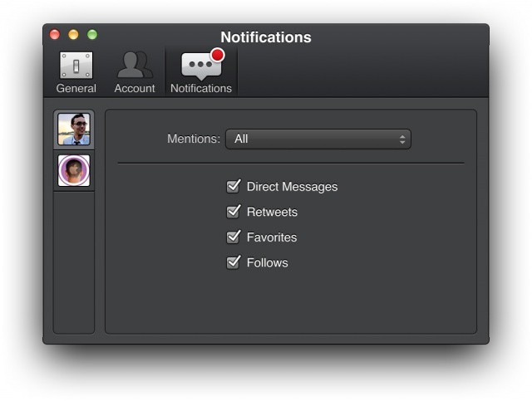This screenshot has height=401, width=532.
Task: Uncheck the Retweets notification checkbox
Action: click(234, 212)
